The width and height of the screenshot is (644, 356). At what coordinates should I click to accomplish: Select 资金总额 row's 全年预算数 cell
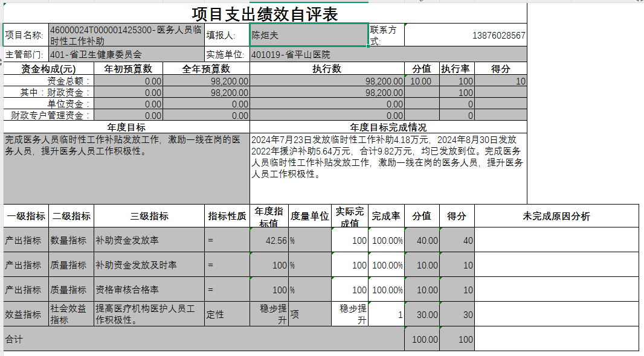(206, 81)
